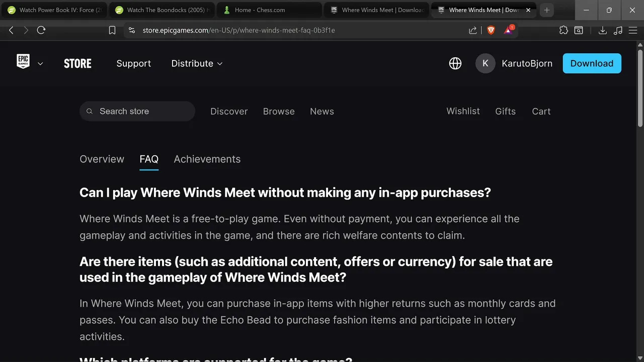This screenshot has height=362, width=644.
Task: Click the in-app purchases question heading
Action: pos(285,193)
